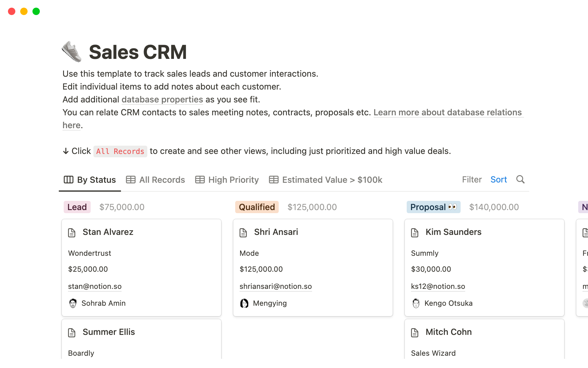Follow Learn more about database relations link
Screen dimensions: 588x368
pyautogui.click(x=447, y=113)
